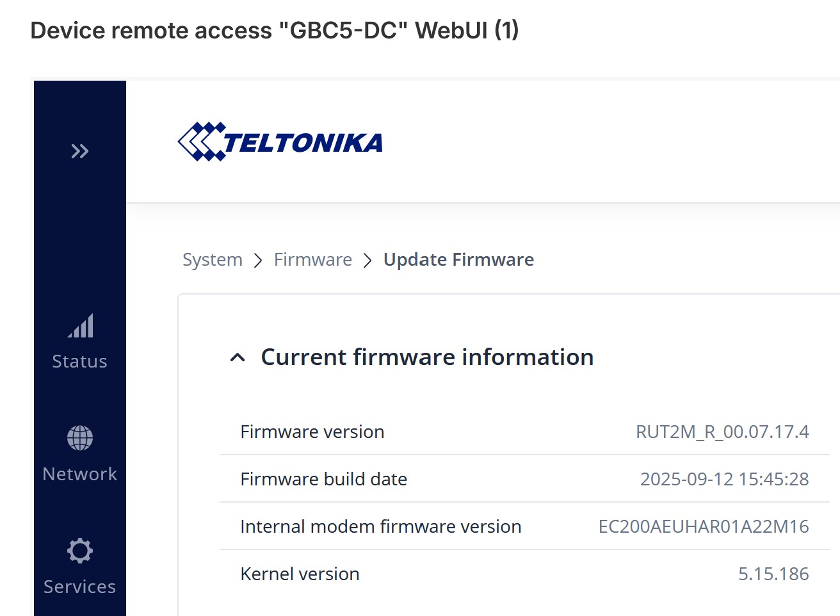Collapse the Current firmware information section

click(238, 357)
